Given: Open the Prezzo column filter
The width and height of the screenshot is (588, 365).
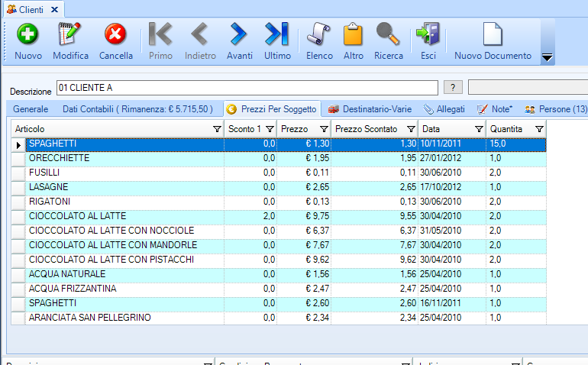Looking at the screenshot, I should [323, 129].
